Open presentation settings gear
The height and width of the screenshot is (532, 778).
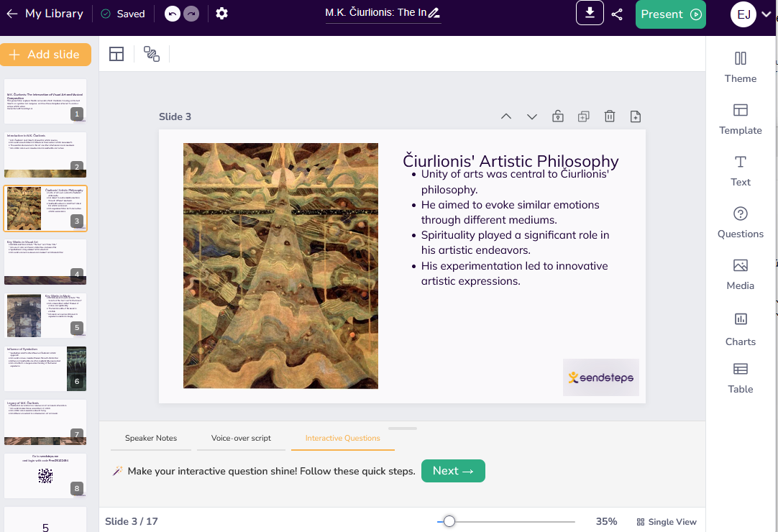222,14
